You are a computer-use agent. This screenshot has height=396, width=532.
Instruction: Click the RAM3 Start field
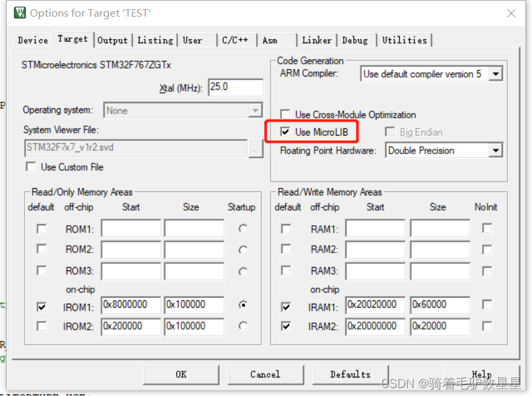(376, 271)
